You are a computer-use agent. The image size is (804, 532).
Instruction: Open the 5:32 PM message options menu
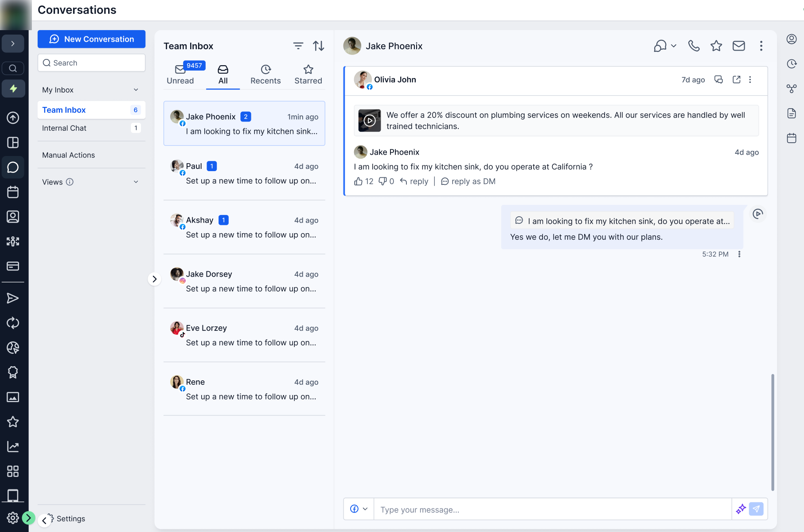click(739, 254)
